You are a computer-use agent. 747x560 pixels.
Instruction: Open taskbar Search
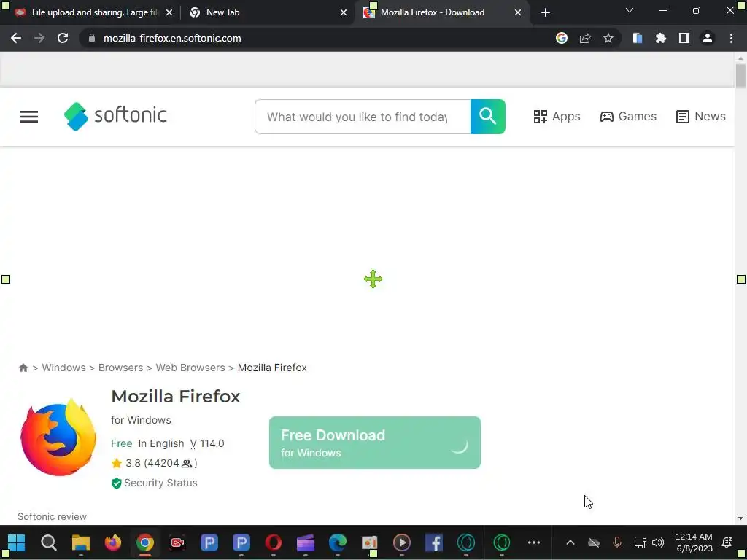[49, 542]
